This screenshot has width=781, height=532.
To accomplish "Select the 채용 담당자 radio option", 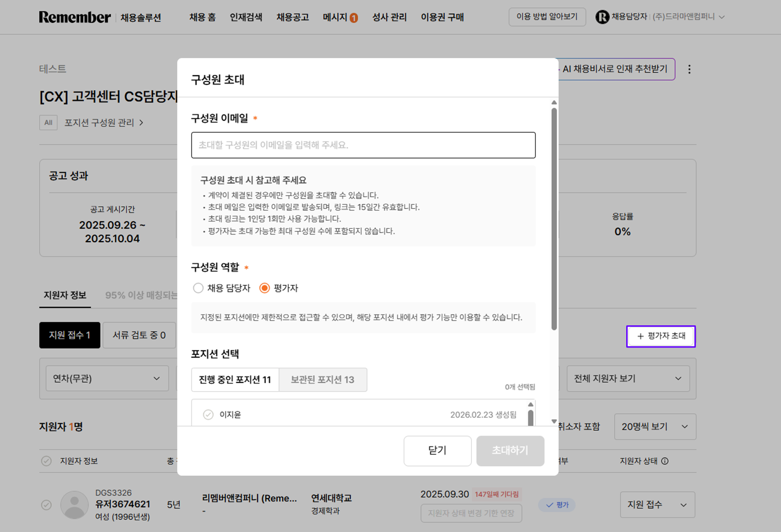I will (198, 288).
